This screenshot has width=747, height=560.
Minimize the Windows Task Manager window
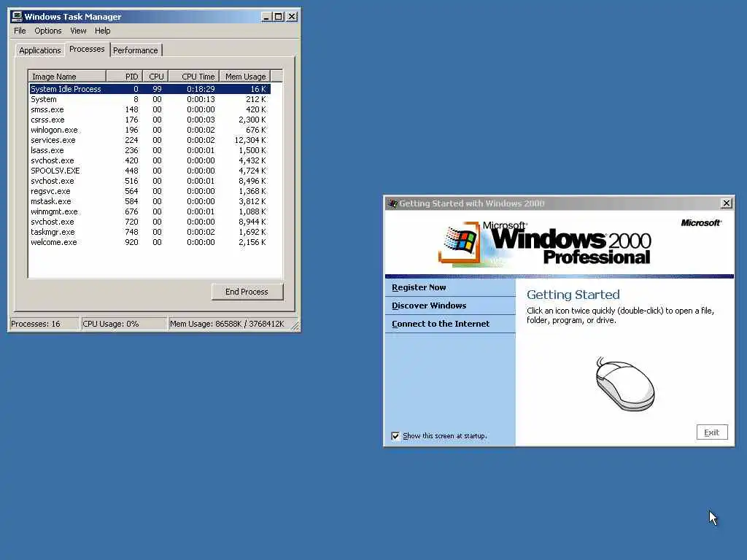266,17
